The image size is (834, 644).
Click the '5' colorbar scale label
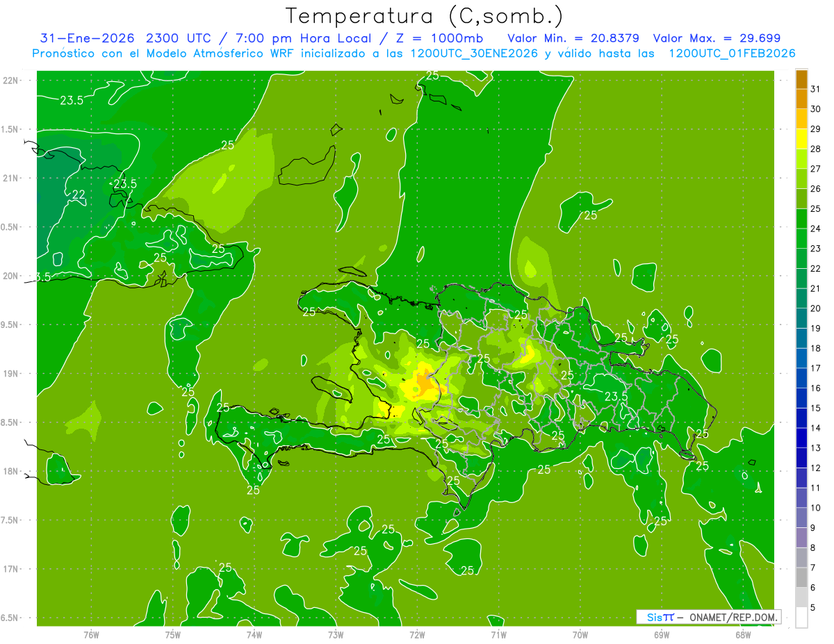(x=814, y=607)
